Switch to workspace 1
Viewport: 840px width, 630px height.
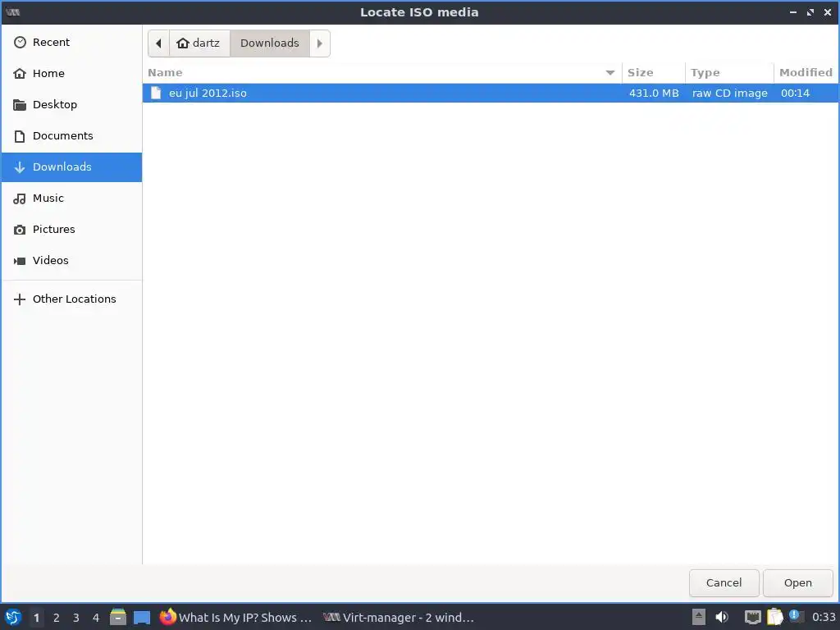[x=36, y=618]
